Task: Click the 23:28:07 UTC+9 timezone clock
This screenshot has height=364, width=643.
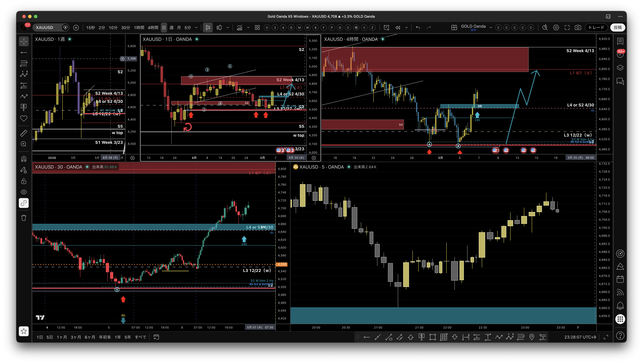Action: (580, 337)
